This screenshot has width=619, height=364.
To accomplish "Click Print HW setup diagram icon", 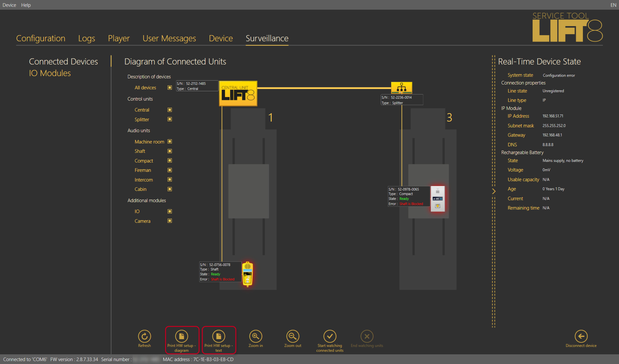I will (182, 336).
